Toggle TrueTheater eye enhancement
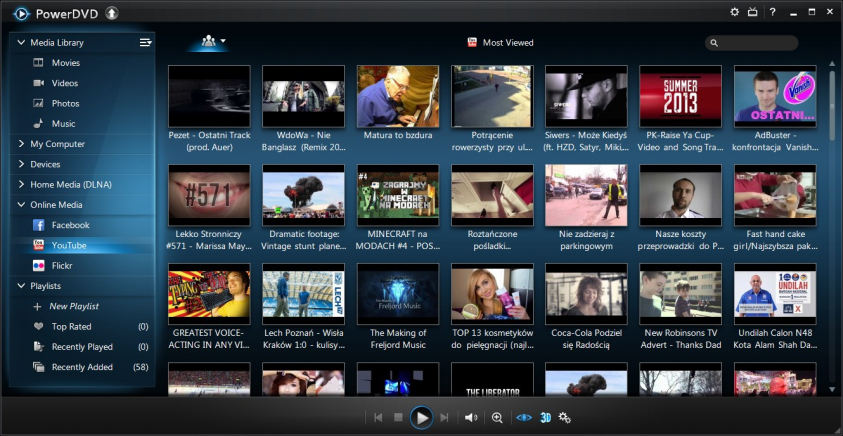 pyautogui.click(x=524, y=417)
